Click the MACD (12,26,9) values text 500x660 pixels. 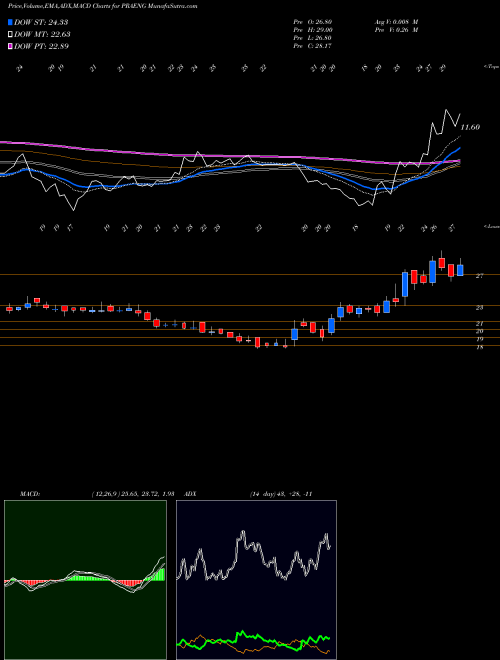pos(132,494)
